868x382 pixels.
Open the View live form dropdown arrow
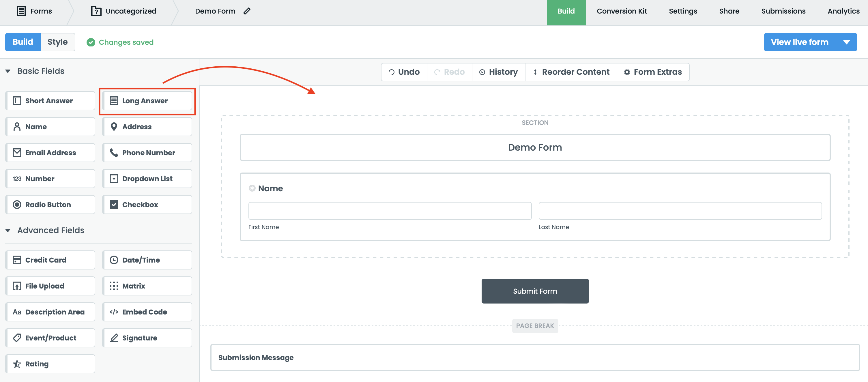point(846,42)
